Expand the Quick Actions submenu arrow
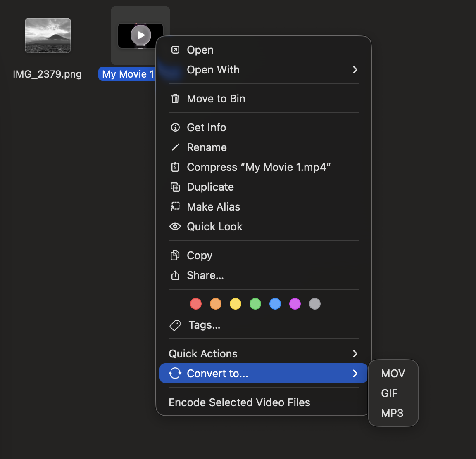This screenshot has height=459, width=476. (x=355, y=353)
